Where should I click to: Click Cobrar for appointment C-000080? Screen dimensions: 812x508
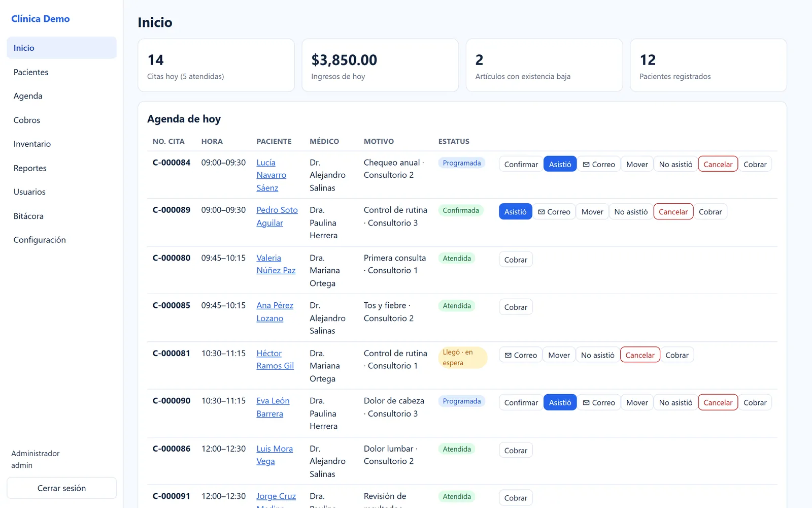[516, 260]
